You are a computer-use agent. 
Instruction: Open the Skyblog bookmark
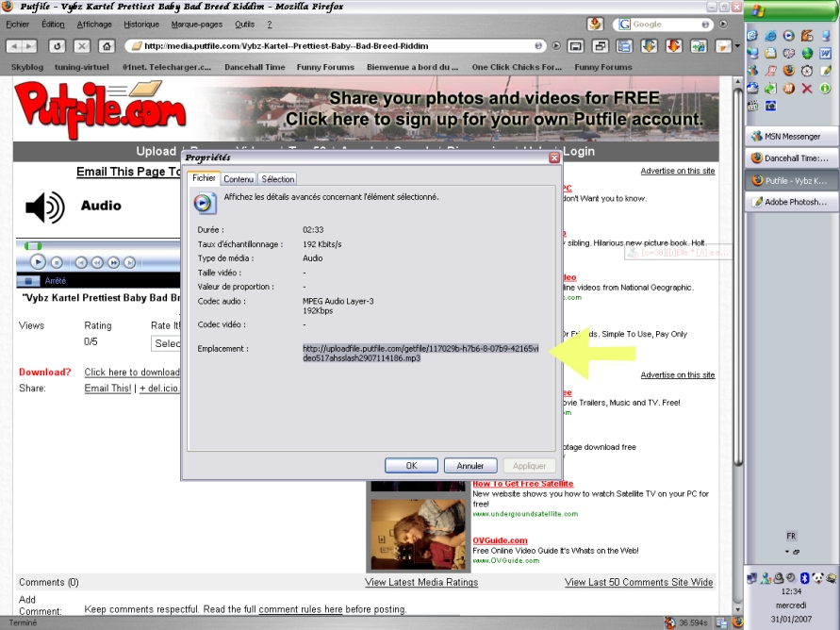(27, 67)
